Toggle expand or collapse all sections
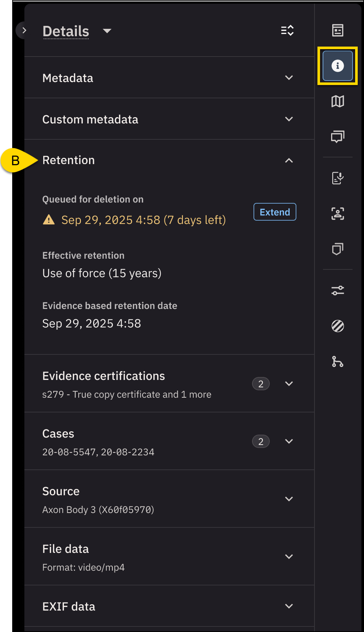 (x=287, y=30)
